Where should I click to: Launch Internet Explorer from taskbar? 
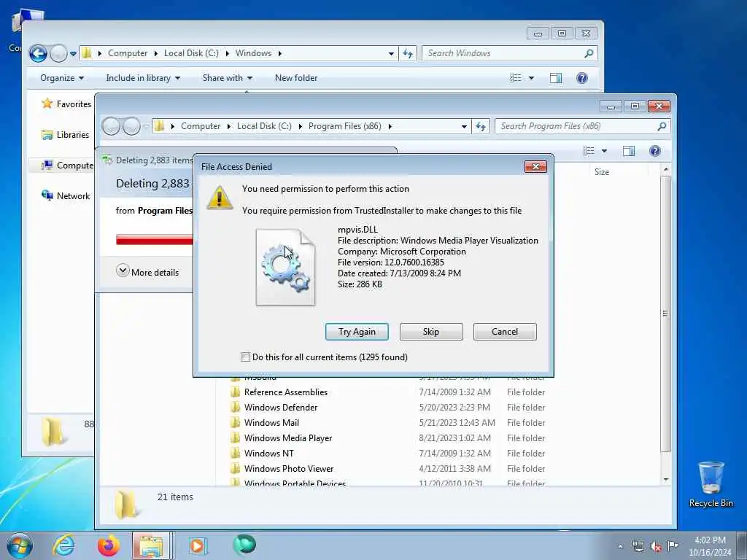63,545
